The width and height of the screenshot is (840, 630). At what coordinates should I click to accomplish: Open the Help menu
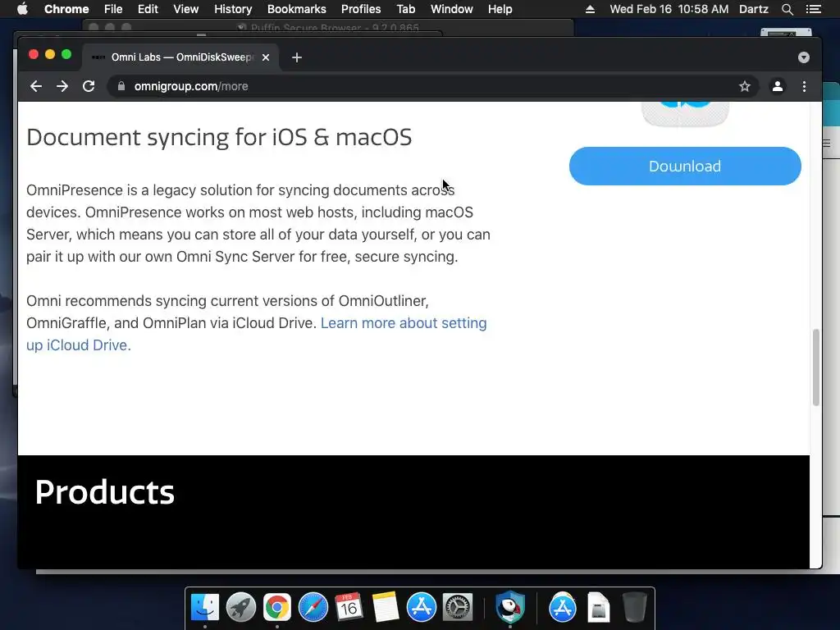[500, 9]
